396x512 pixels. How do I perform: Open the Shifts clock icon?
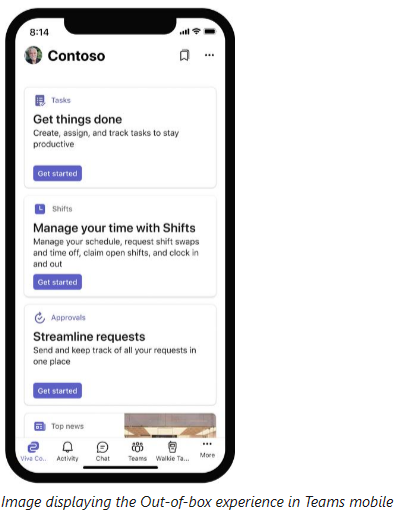[x=40, y=209]
